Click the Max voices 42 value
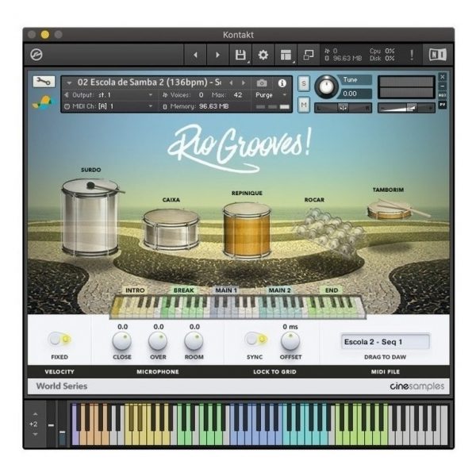Screen dimensions: 476x476 click(238, 95)
